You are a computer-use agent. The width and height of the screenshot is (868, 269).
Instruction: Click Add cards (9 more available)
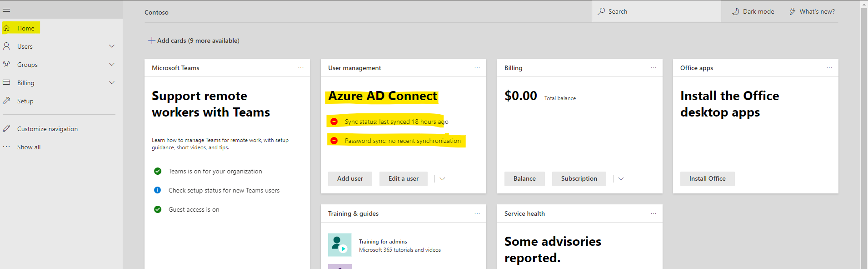coord(194,41)
